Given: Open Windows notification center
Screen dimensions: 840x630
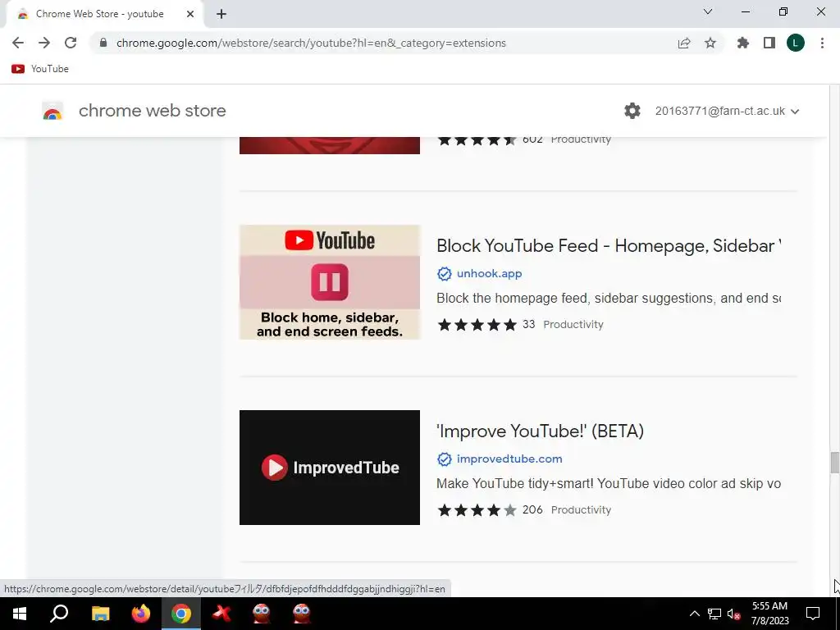Looking at the screenshot, I should 813,614.
